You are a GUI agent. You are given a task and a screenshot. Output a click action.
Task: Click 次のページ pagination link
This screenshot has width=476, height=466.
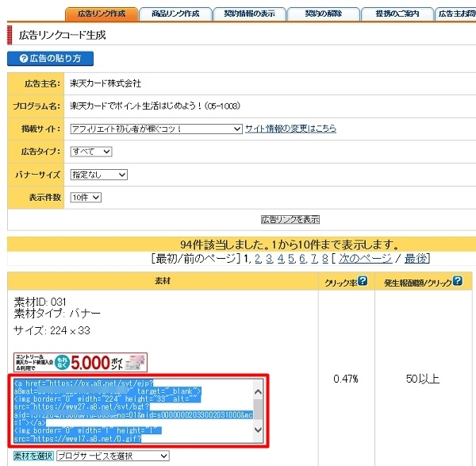click(x=365, y=259)
